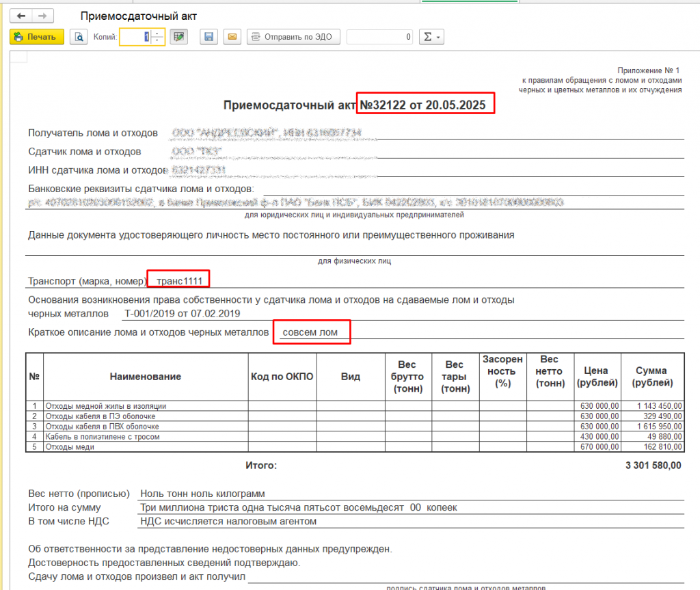This screenshot has height=590, width=700.
Task: Click the Наименование column header
Action: [146, 377]
